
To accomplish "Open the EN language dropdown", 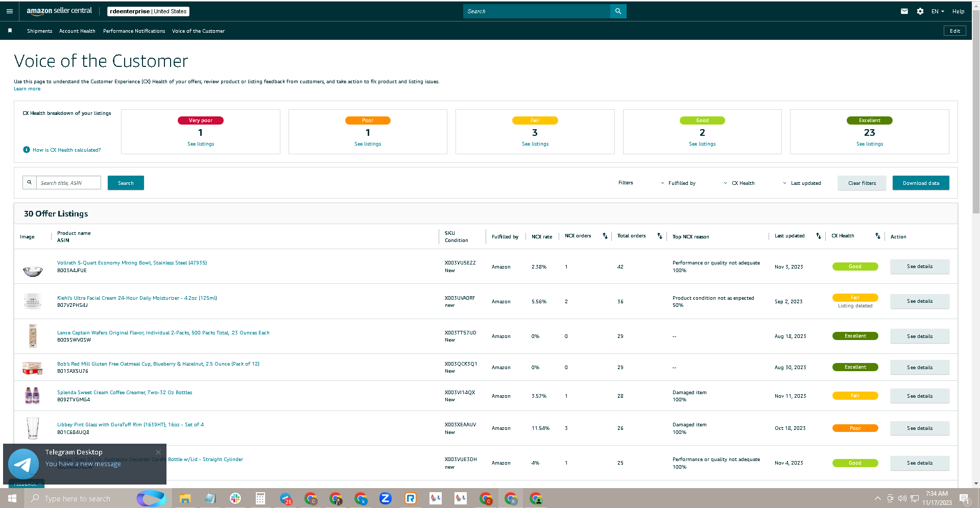I will [x=938, y=11].
